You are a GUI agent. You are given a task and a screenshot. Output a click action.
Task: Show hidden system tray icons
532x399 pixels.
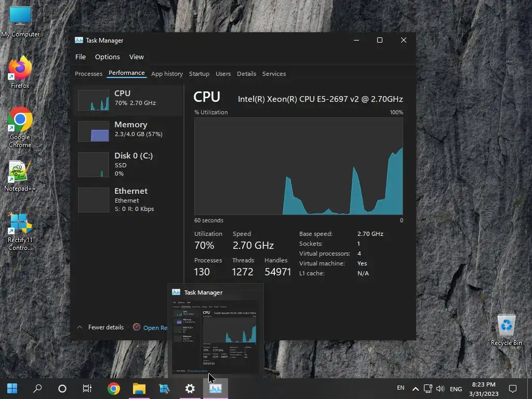click(415, 389)
